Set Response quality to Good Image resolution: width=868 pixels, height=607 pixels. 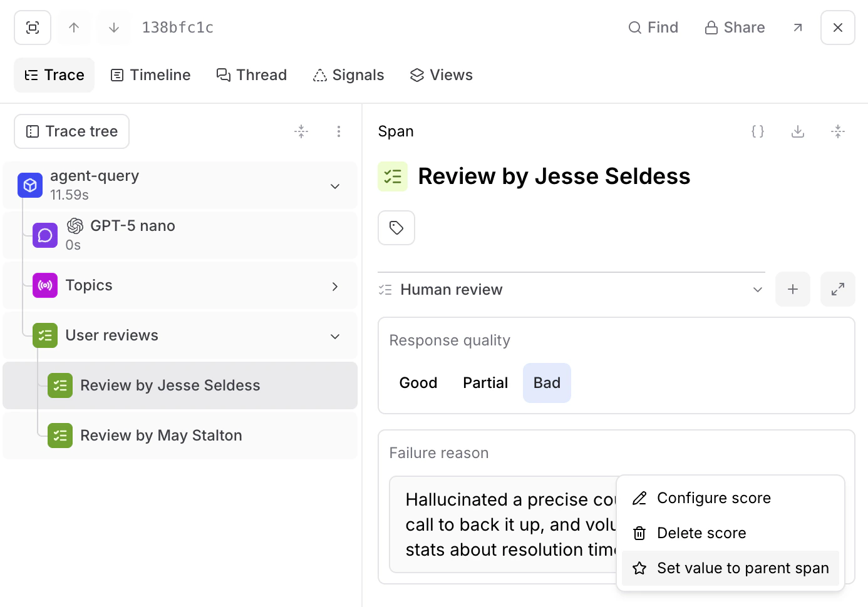click(x=418, y=383)
